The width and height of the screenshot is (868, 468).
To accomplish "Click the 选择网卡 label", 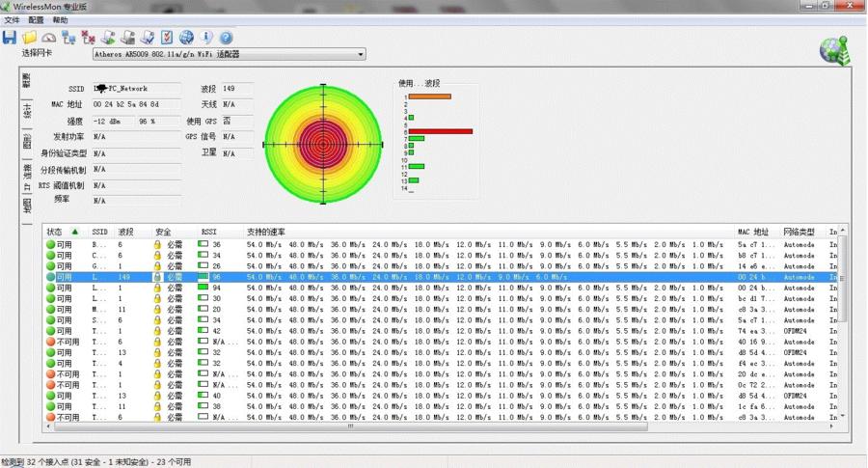I will pos(37,53).
